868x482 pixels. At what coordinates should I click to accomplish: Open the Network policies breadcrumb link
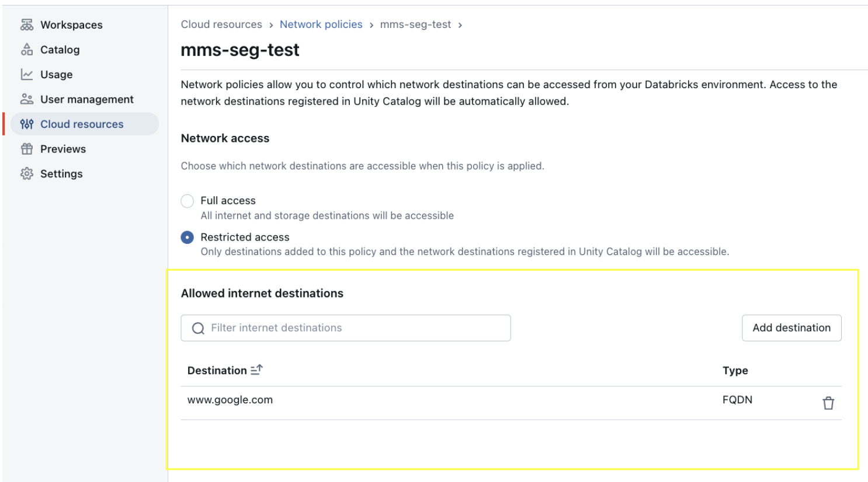(321, 25)
